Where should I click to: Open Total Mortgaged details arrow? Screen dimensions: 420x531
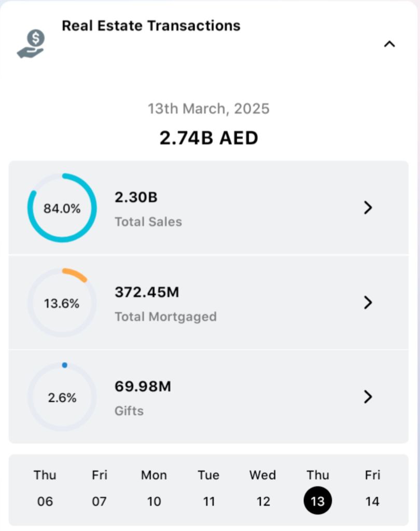[x=368, y=303]
